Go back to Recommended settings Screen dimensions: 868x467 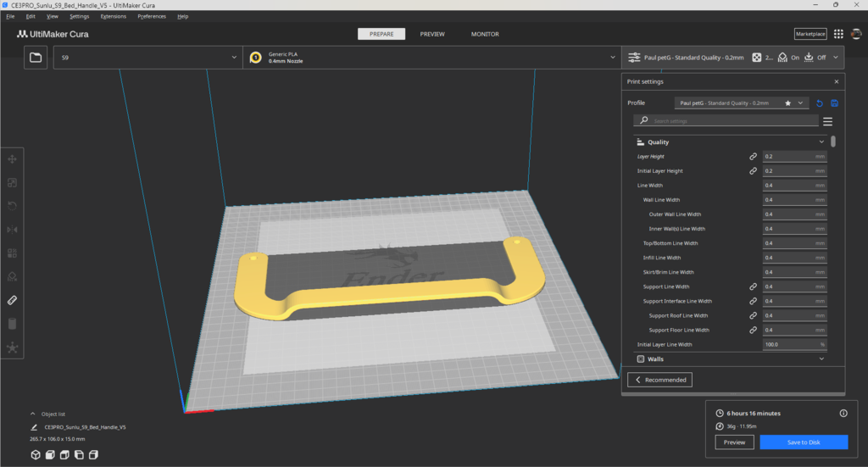pos(659,381)
